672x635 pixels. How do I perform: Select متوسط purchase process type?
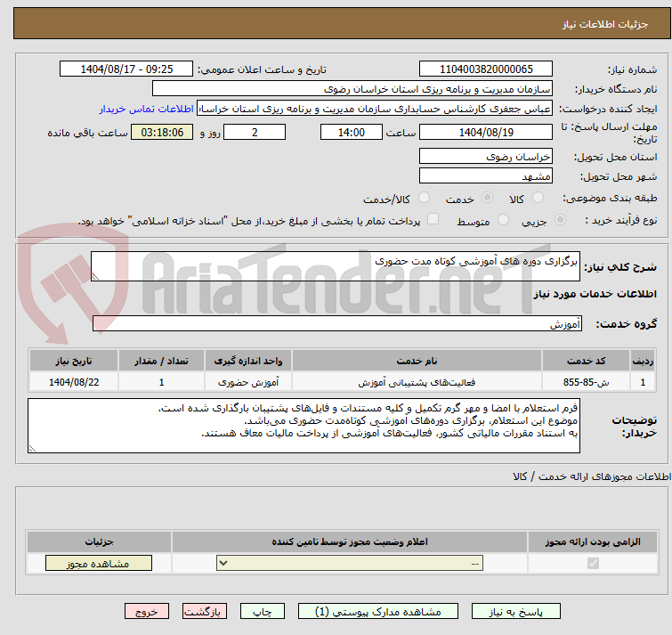tap(504, 220)
